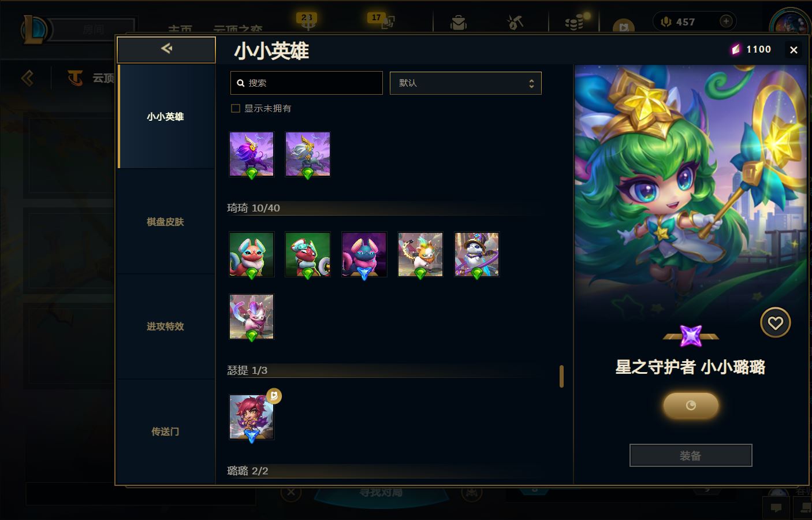This screenshot has height=520, width=812.
Task: Select the first 琦琦 little legend thumbnail
Action: click(252, 255)
